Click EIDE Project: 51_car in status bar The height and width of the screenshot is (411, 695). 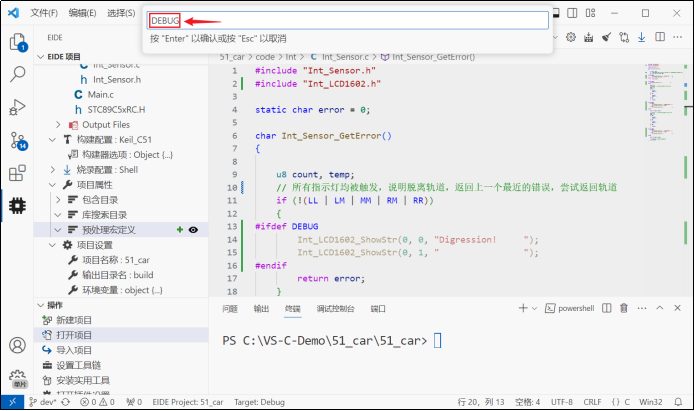click(x=188, y=402)
